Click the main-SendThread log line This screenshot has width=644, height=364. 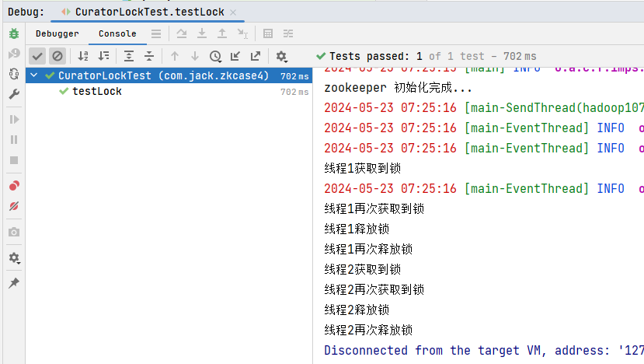[484, 108]
